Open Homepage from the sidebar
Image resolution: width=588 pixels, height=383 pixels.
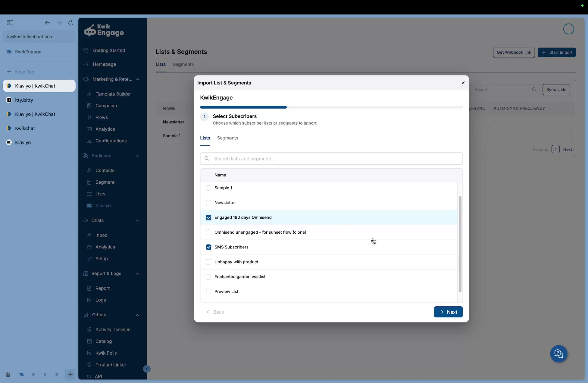pos(104,64)
